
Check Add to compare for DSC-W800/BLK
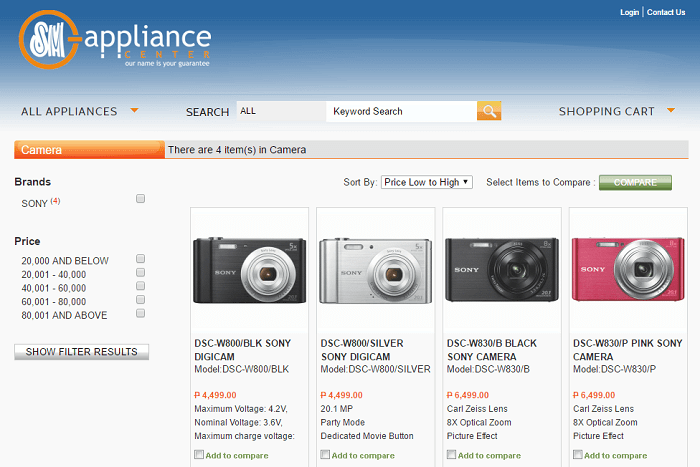coord(200,455)
